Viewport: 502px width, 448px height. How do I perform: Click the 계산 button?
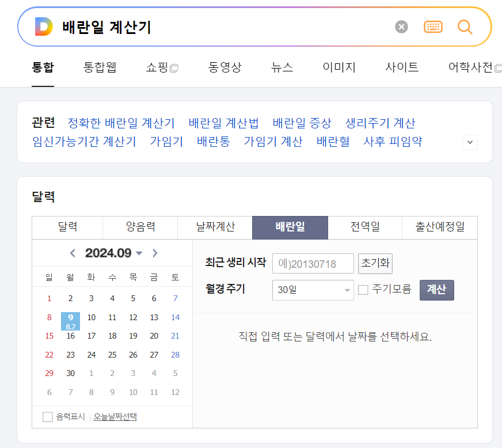[x=436, y=290]
